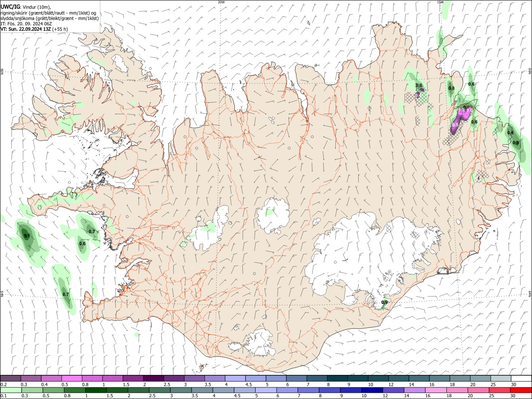Click the '14' number under bottom scale

point(407,396)
